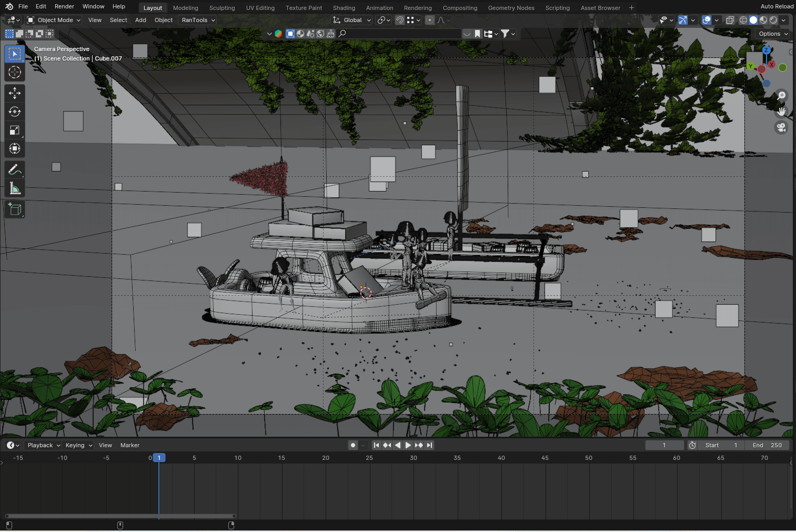Click the bookmark icon beside search field
This screenshot has width=796, height=532.
(x=477, y=34)
